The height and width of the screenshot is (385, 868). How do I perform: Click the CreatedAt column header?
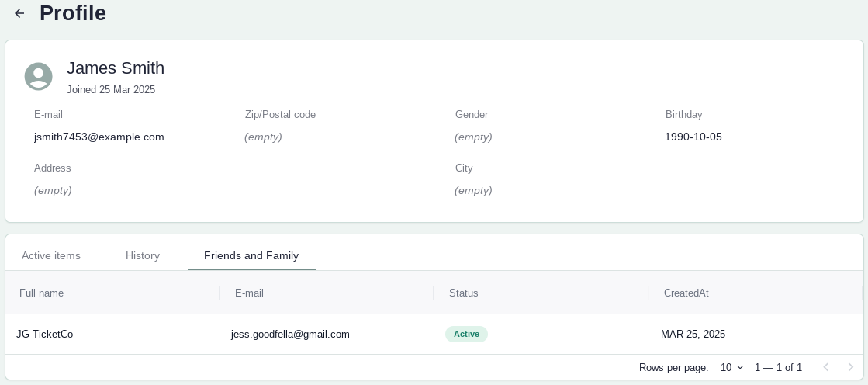pyautogui.click(x=686, y=293)
